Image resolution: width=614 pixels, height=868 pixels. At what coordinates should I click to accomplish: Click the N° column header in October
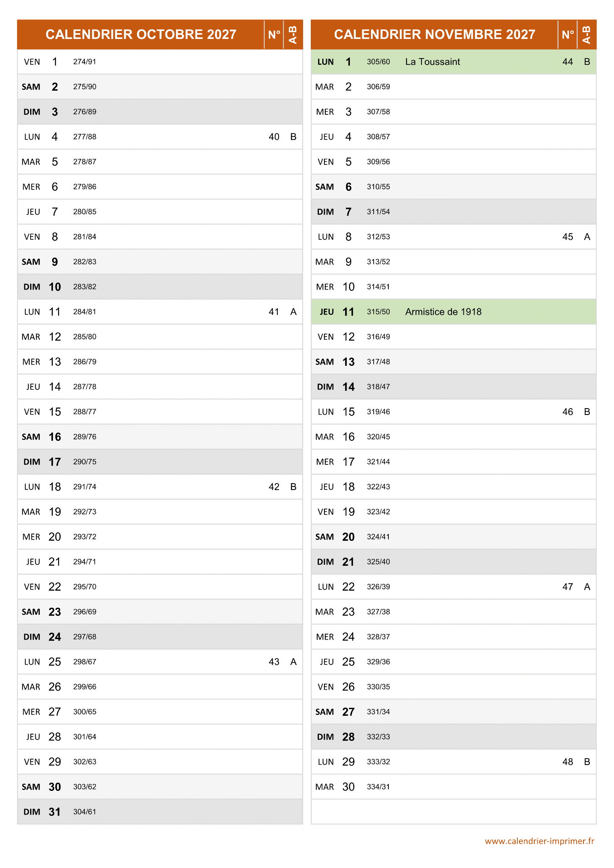point(274,34)
